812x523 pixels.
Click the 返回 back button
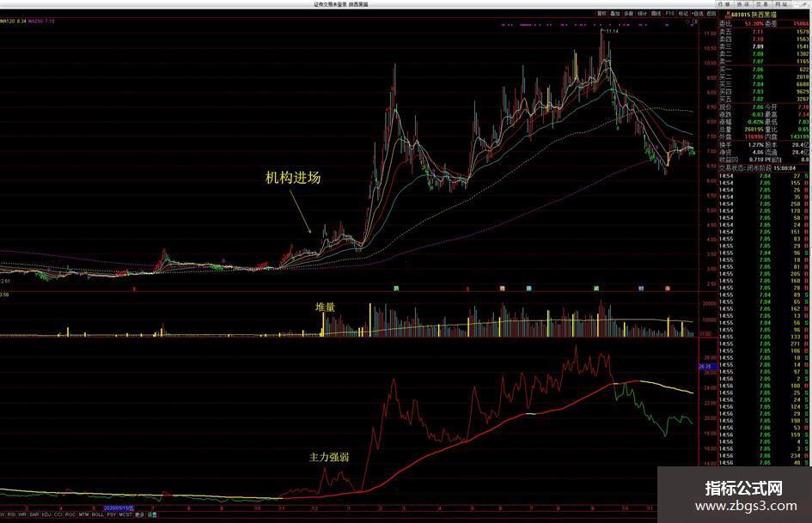tap(711, 14)
